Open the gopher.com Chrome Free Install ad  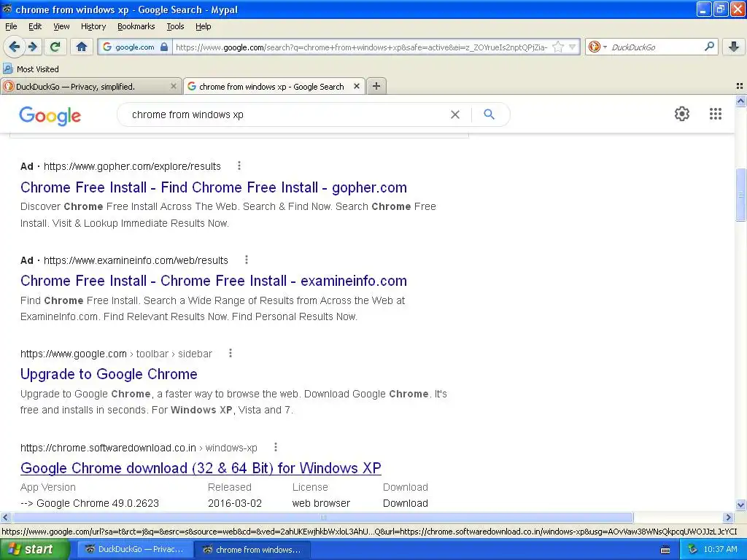(214, 187)
